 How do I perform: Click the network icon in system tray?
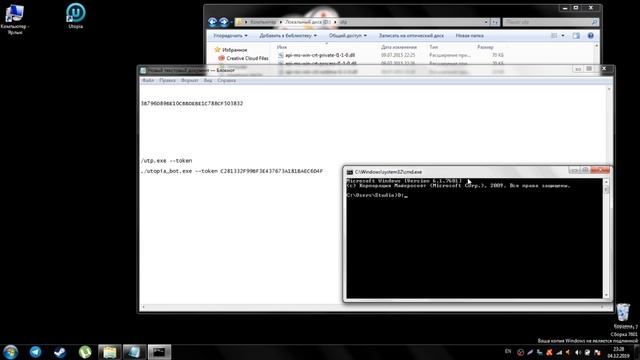(x=559, y=352)
